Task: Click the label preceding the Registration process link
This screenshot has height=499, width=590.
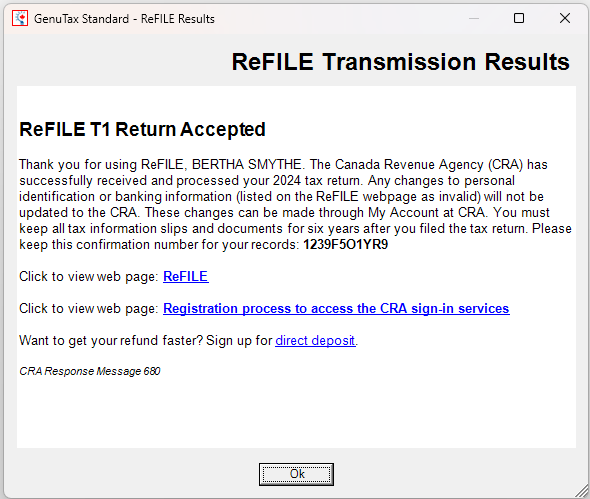Action: [x=89, y=309]
